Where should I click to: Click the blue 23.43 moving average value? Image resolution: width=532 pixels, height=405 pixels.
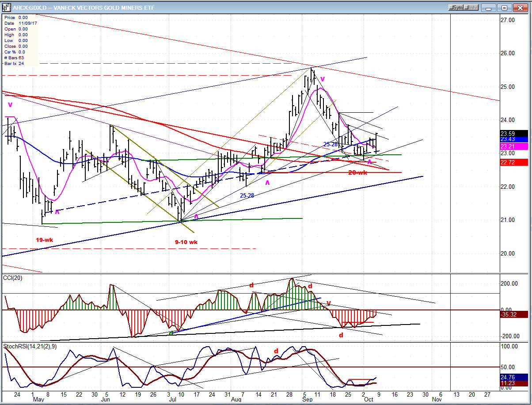514,139
